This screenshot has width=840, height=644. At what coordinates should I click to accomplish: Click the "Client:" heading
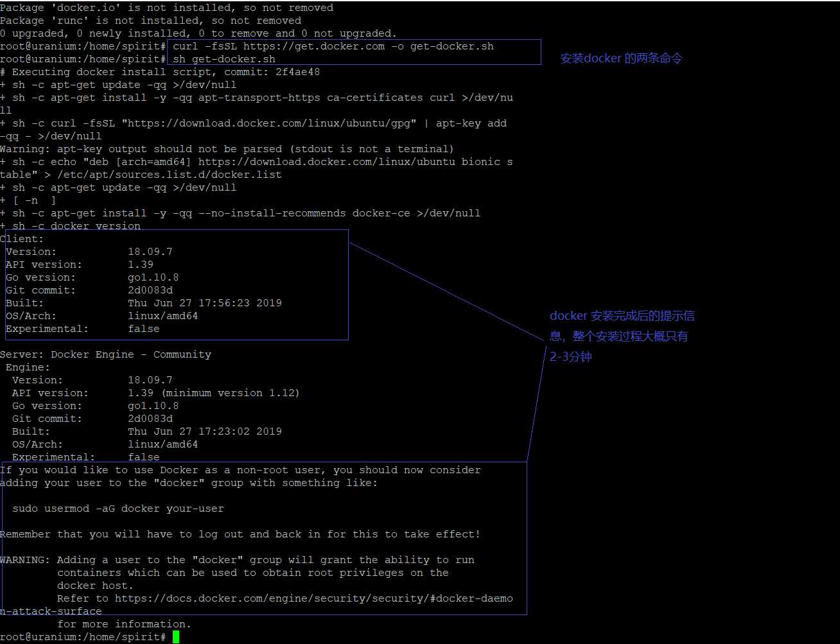tap(22, 239)
